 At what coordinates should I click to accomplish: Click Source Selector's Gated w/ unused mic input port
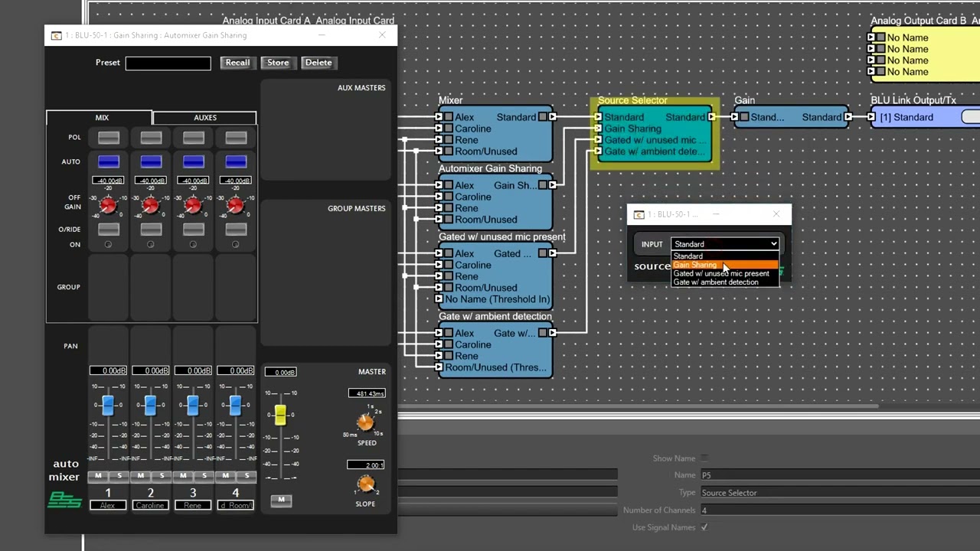[598, 140]
